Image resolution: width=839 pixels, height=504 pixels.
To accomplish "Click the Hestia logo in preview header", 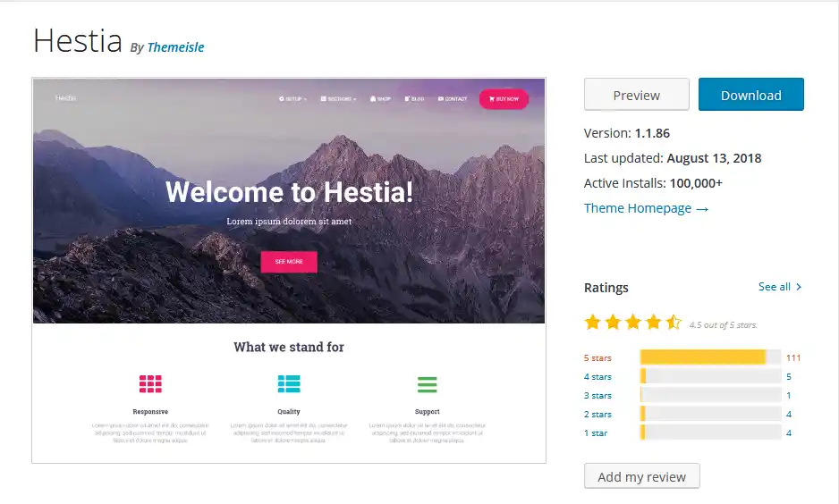I will pos(66,97).
